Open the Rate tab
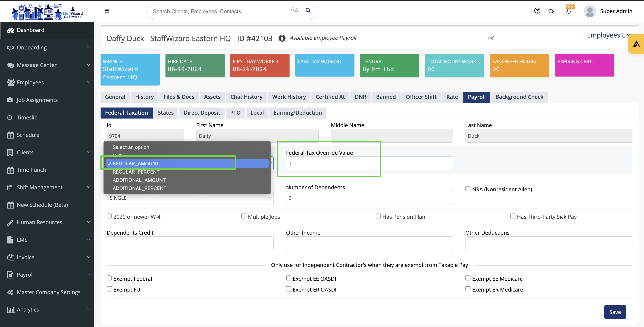 point(452,97)
